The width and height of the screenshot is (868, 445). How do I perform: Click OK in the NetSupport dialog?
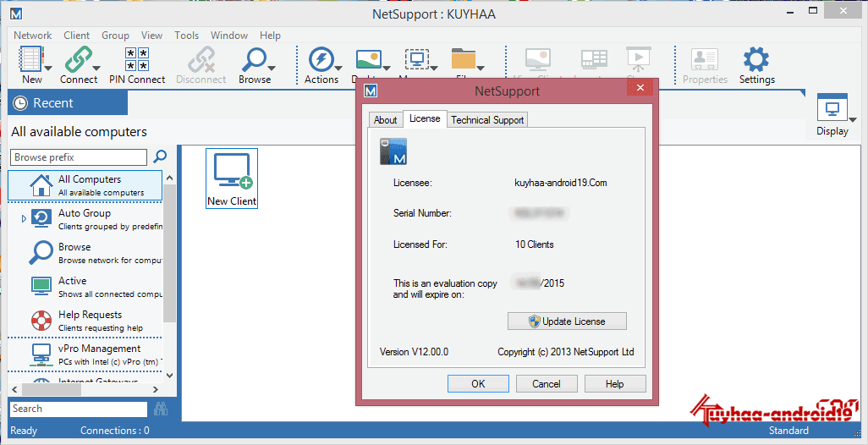pos(478,383)
